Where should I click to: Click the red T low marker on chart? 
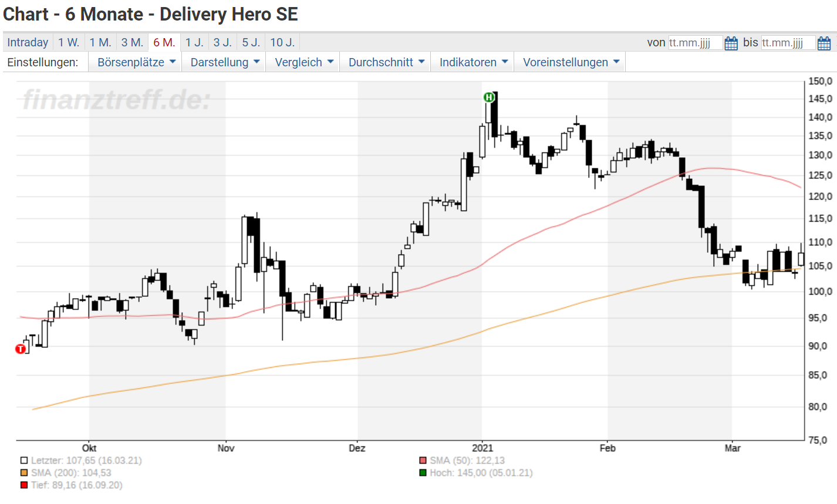click(x=21, y=349)
